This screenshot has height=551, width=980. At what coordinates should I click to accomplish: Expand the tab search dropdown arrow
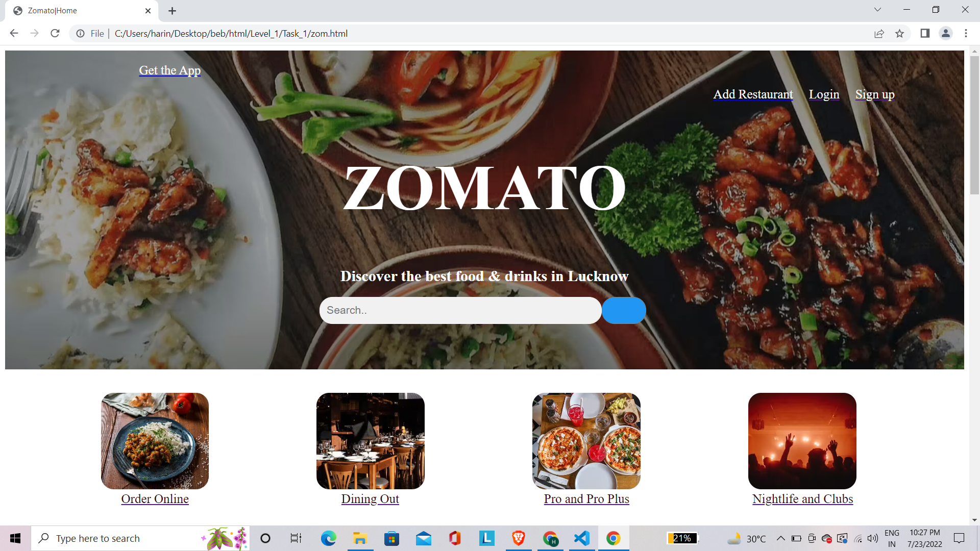click(877, 10)
